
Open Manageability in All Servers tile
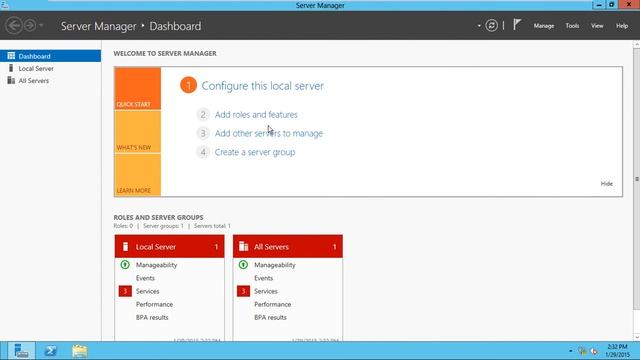(275, 265)
